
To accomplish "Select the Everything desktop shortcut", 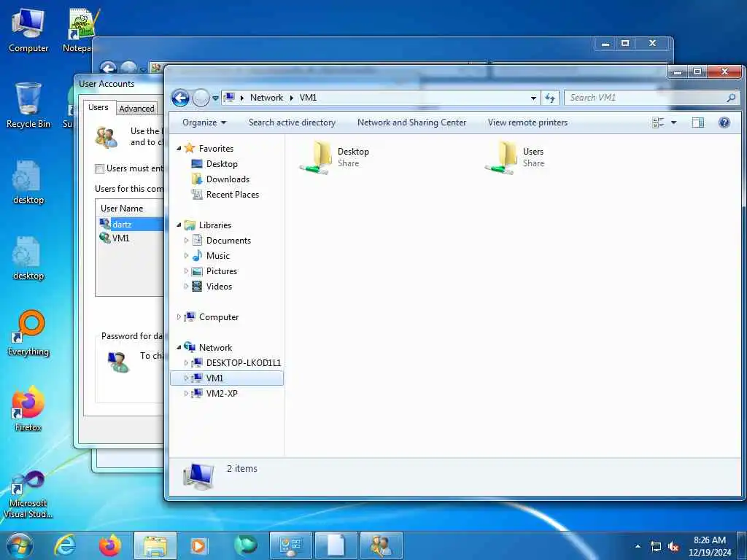I will pyautogui.click(x=28, y=333).
